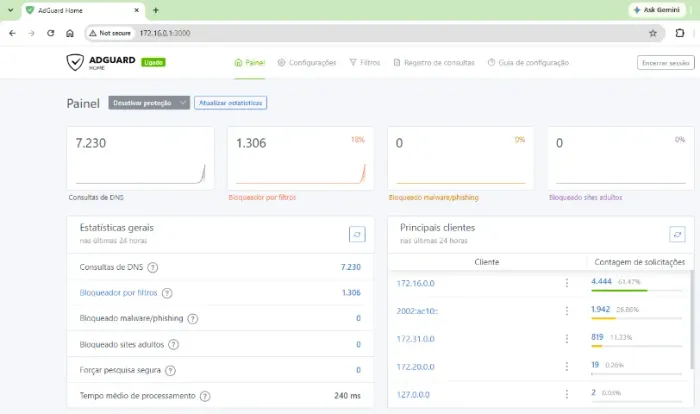Show help for Consultas de DNS
Viewport: 700px width, 414px height.
pyautogui.click(x=153, y=268)
